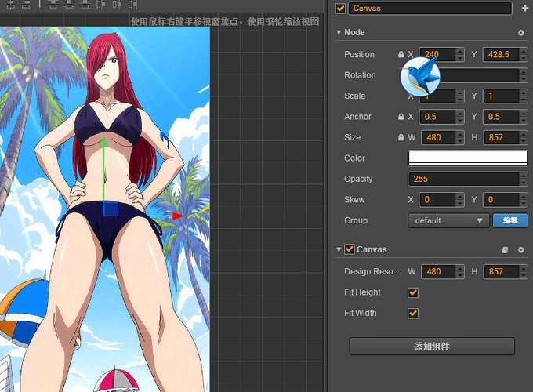Screen dimensions: 533x392
Task: Click the green Y-axis gizmo arrow
Action: point(104,142)
